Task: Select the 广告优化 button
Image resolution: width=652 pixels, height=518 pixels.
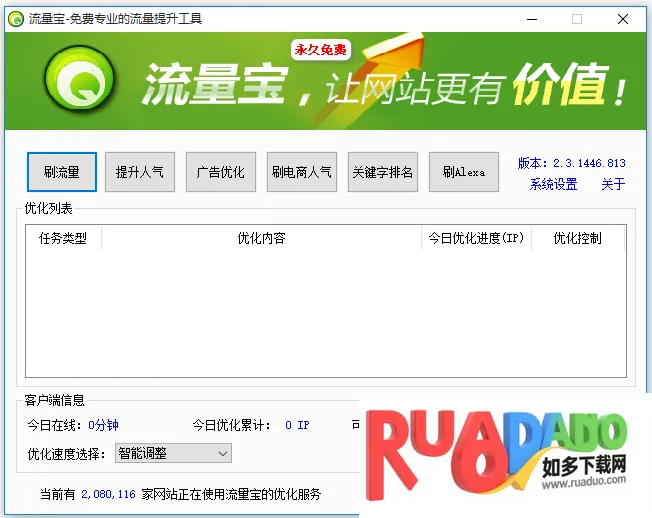Action: point(220,172)
